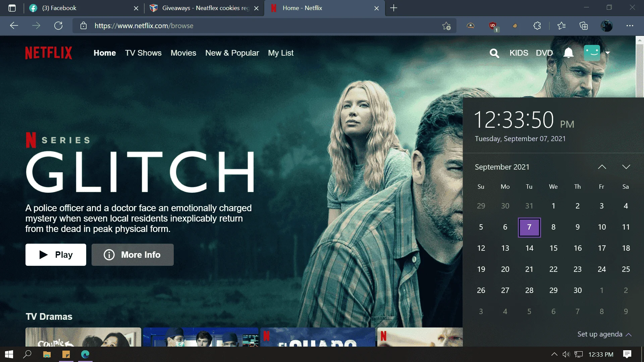Image resolution: width=644 pixels, height=362 pixels.
Task: Open the network tray icon
Action: pos(579,354)
